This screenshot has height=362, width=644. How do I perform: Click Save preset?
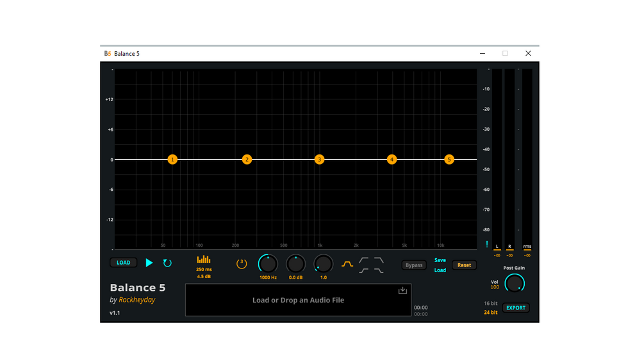[440, 260]
